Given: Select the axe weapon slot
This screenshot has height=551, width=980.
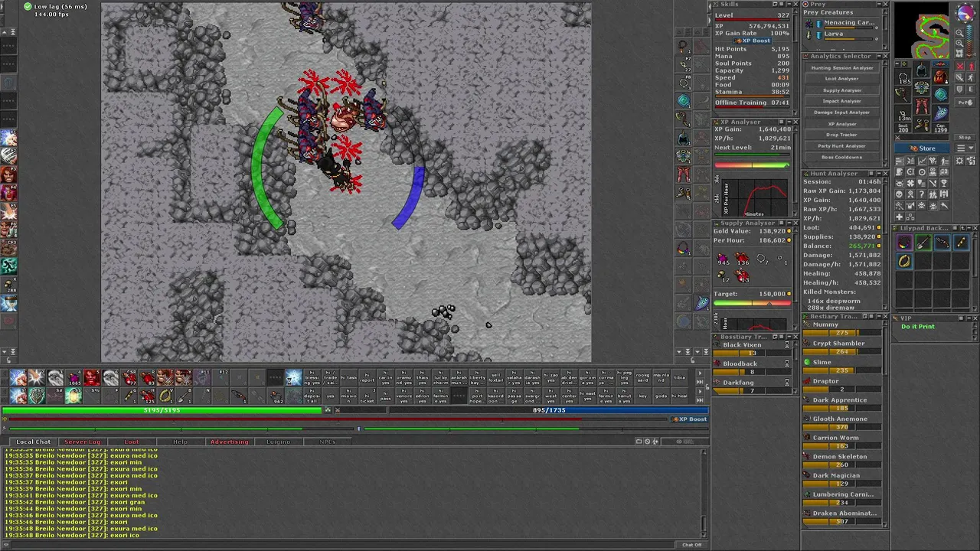Looking at the screenshot, I should [903, 95].
